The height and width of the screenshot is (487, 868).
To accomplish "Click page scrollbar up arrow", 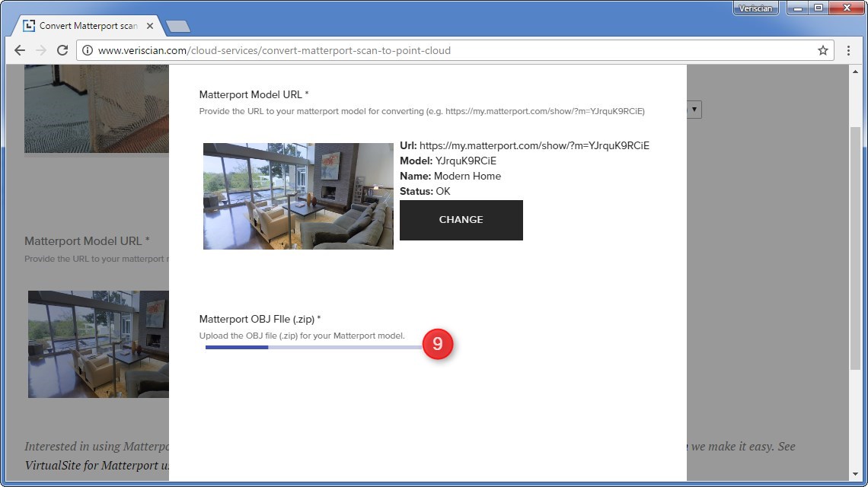I will (855, 72).
